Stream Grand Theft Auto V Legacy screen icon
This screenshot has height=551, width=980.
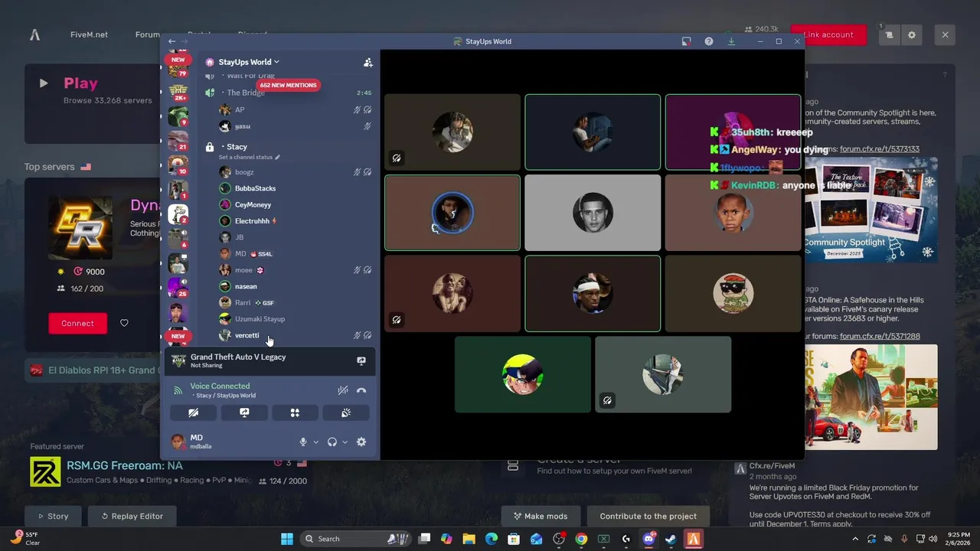(361, 360)
